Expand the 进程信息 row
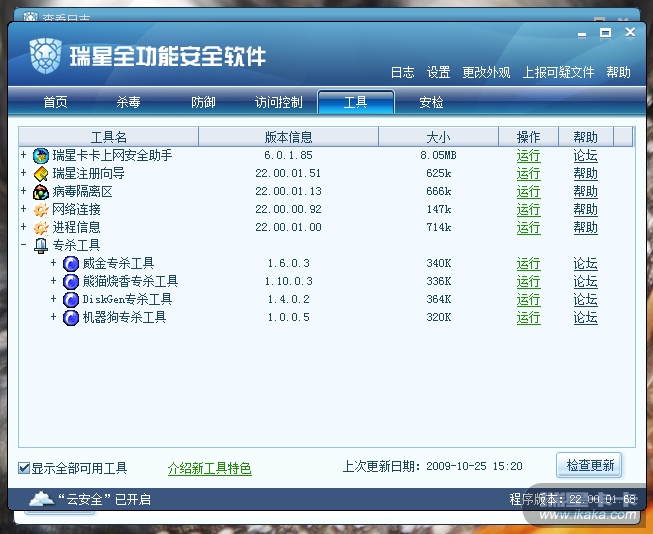Image resolution: width=653 pixels, height=534 pixels. click(x=24, y=227)
